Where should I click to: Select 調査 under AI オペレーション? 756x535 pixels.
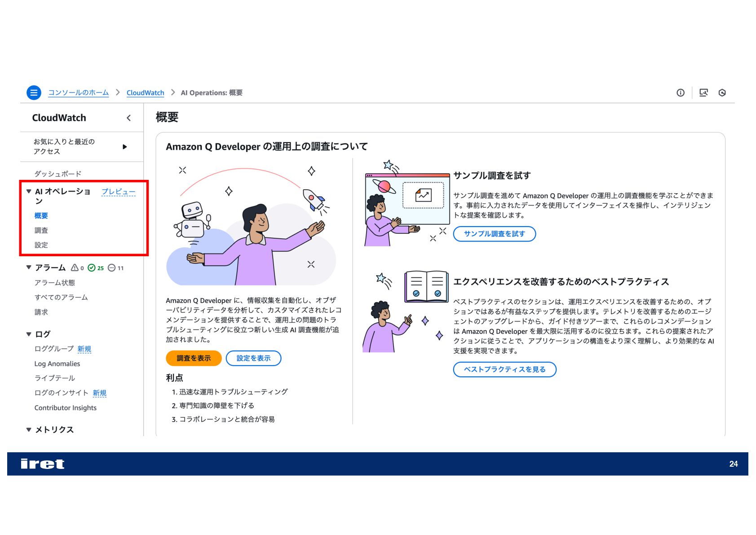(41, 231)
